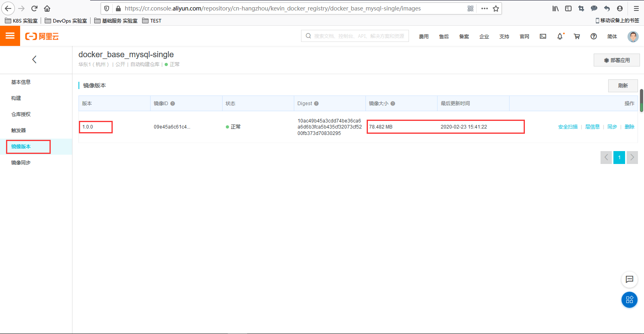Open the 备案 top menu
This screenshot has width=644, height=334.
(x=464, y=37)
